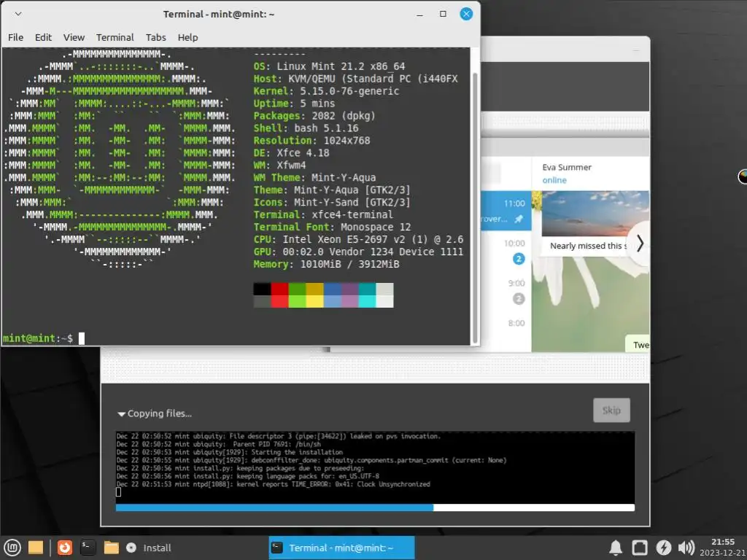The width and height of the screenshot is (747, 560).
Task: Open the Edit menu in Terminal
Action: tap(43, 37)
